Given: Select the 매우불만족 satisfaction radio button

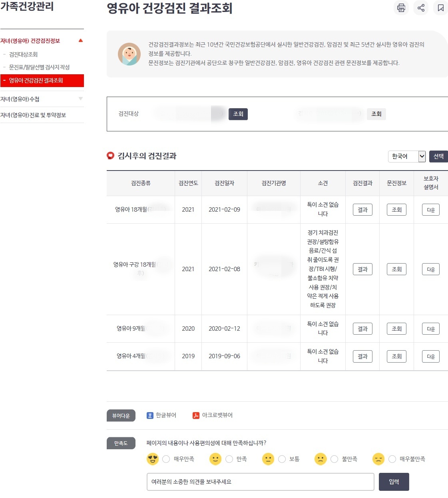Looking at the screenshot, I should tap(392, 459).
